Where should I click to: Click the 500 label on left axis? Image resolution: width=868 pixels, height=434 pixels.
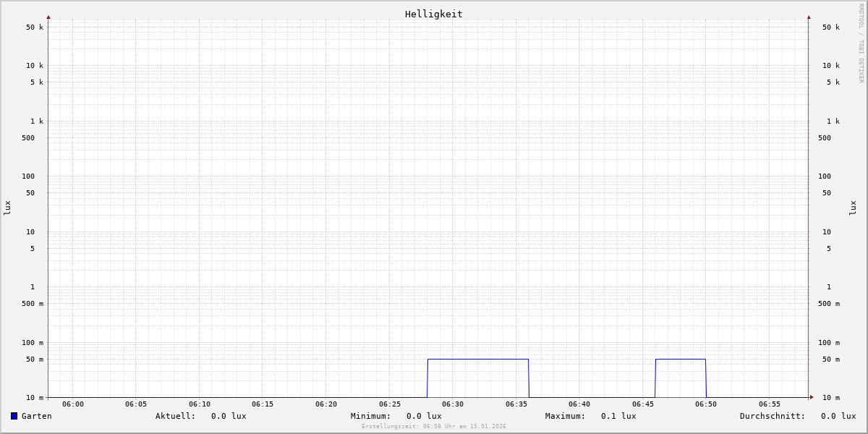(x=28, y=138)
